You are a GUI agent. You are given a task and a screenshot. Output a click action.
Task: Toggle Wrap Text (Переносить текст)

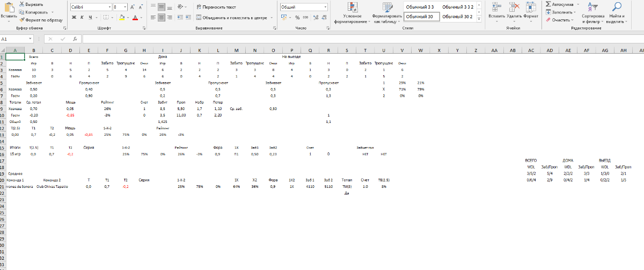[215, 7]
